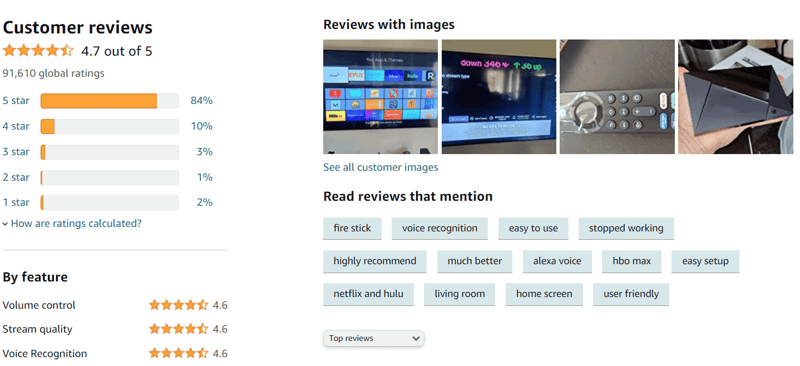Click the 3 star rating bar
Viewport: 800px width, 366px height.
tap(110, 152)
